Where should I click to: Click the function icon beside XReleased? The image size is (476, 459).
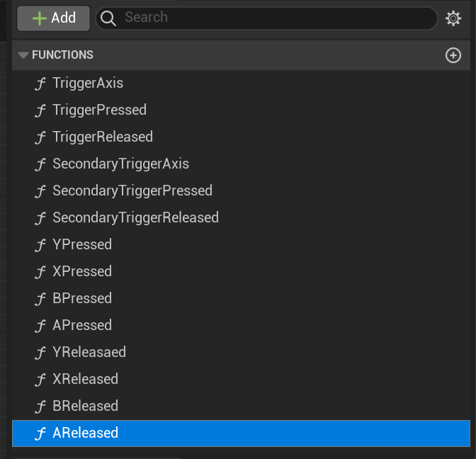click(40, 380)
